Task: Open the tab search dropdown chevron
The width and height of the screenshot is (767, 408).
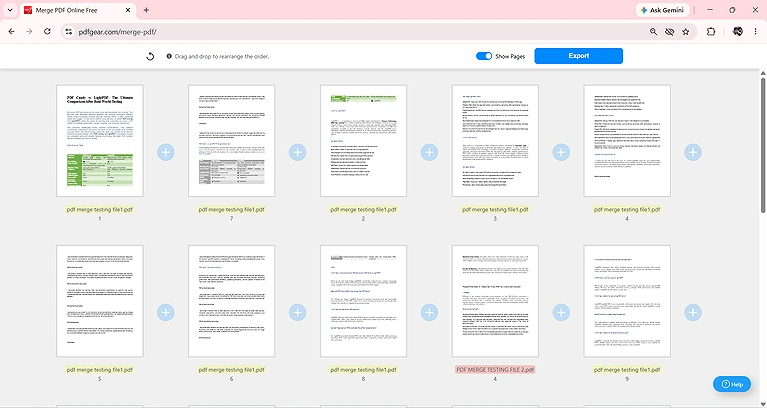Action: [x=9, y=10]
